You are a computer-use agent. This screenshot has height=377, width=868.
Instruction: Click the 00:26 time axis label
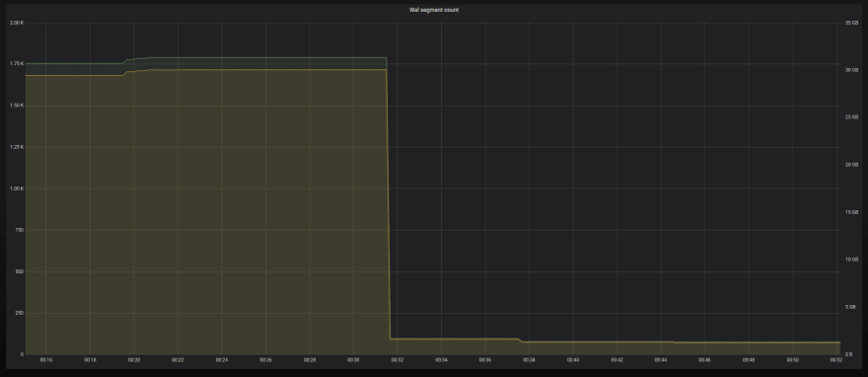point(265,360)
